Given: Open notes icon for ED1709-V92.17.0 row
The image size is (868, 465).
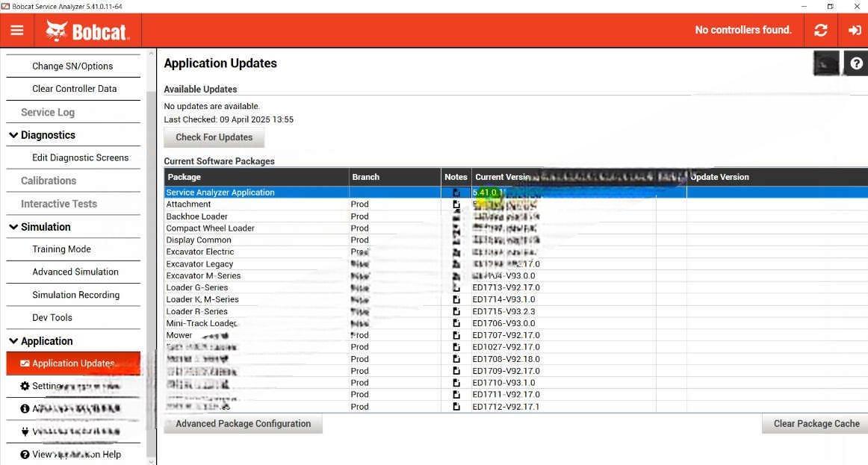Looking at the screenshot, I should tap(456, 371).
